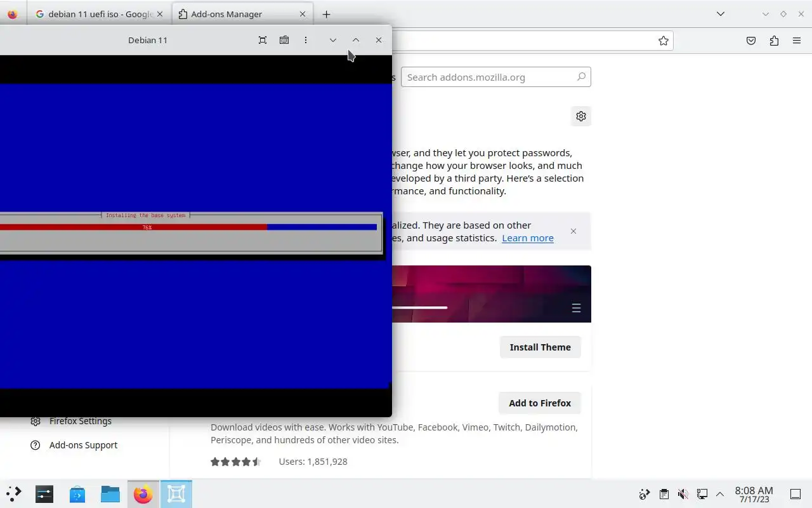Click the show desktop button in panel
This screenshot has height=508, width=812.
coord(796,494)
